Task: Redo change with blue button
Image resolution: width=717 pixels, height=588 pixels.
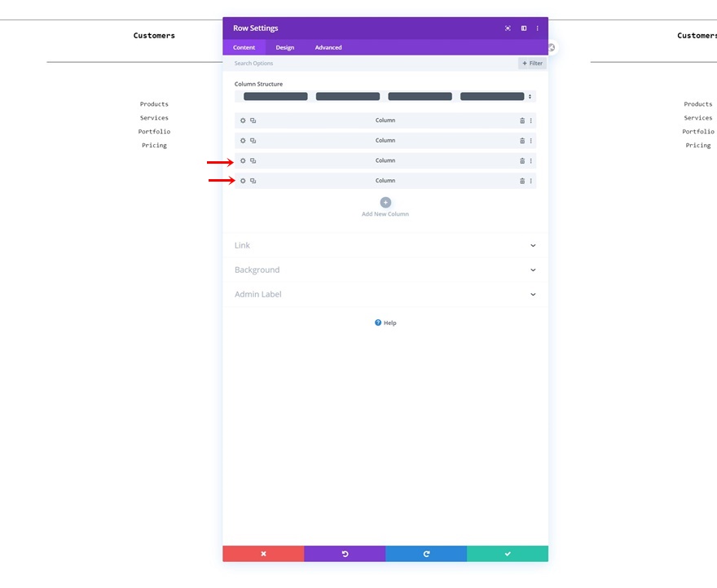Action: point(426,554)
